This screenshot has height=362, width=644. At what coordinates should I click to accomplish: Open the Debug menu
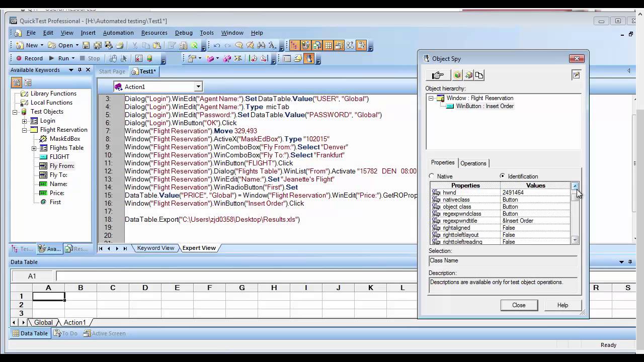coord(184,33)
